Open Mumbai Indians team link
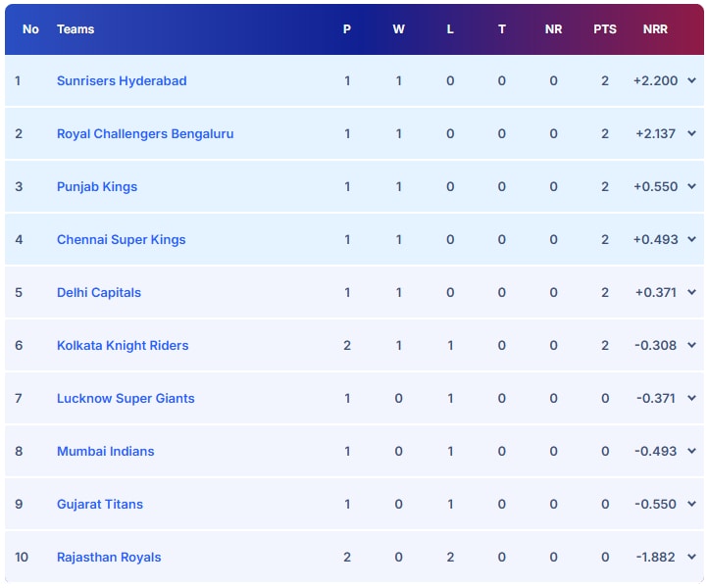Viewport: 708px width, 588px height. (x=105, y=452)
